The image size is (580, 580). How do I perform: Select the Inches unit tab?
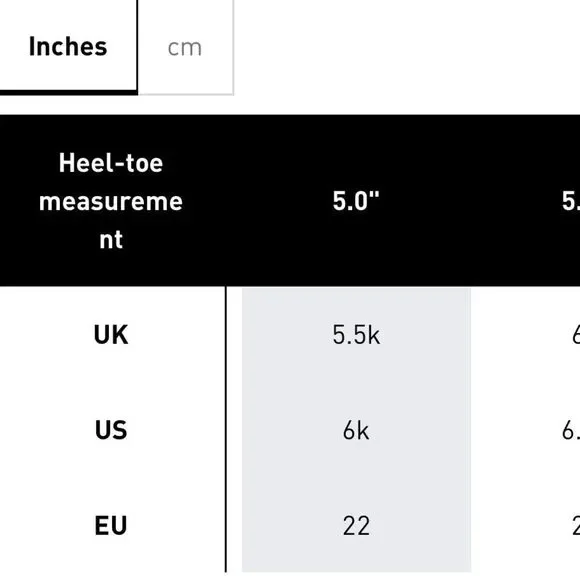click(68, 47)
